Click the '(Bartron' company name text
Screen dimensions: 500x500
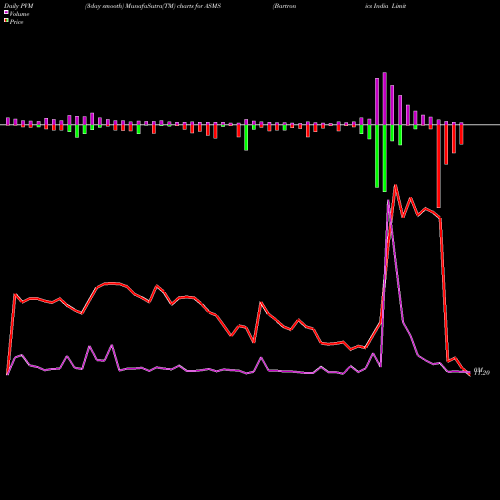pyautogui.click(x=284, y=6)
